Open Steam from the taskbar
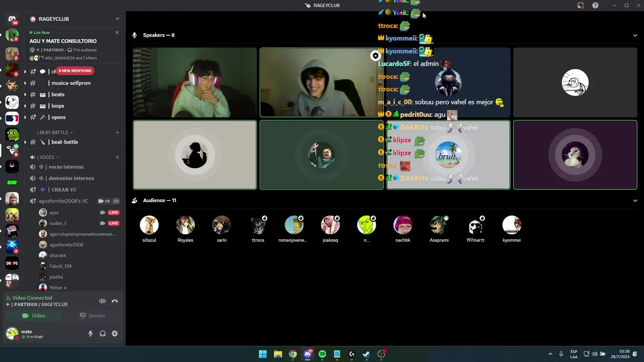 pos(366,354)
